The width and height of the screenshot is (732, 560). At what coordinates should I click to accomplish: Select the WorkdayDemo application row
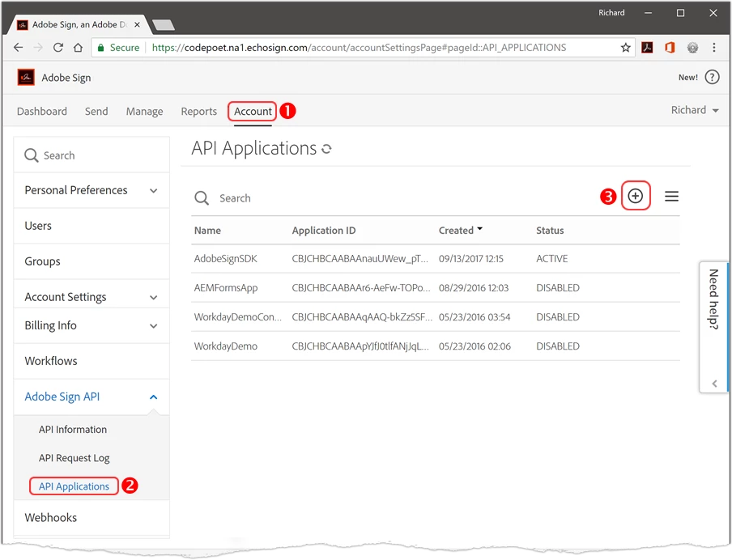[x=435, y=346]
